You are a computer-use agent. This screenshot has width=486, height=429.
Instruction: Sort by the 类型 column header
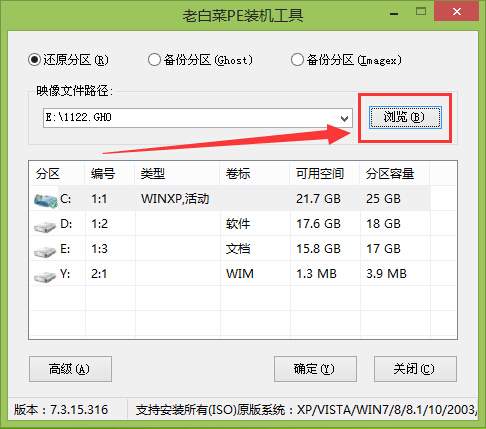coord(177,174)
